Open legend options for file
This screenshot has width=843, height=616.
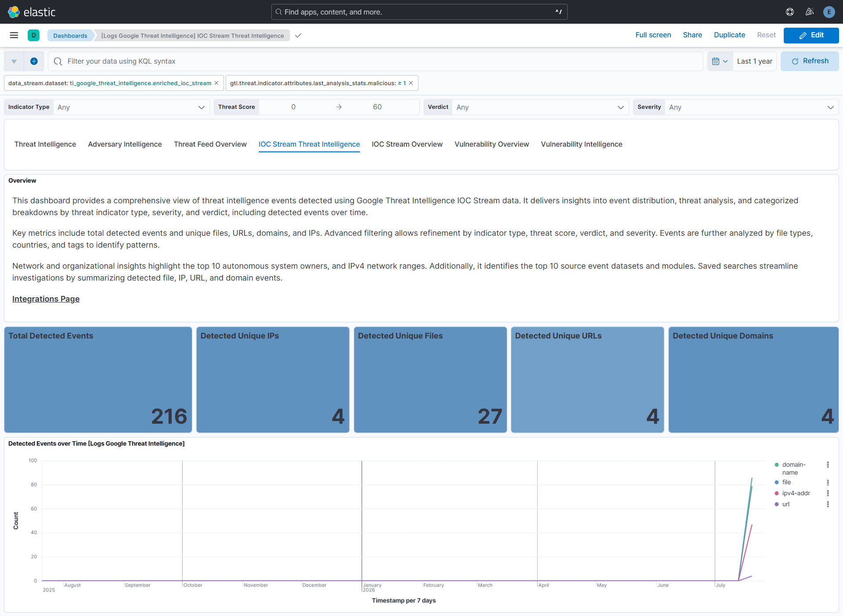(x=828, y=482)
